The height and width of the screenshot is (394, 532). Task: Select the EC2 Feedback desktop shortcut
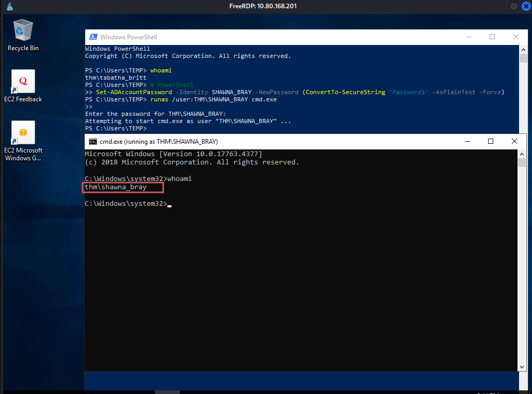(23, 82)
